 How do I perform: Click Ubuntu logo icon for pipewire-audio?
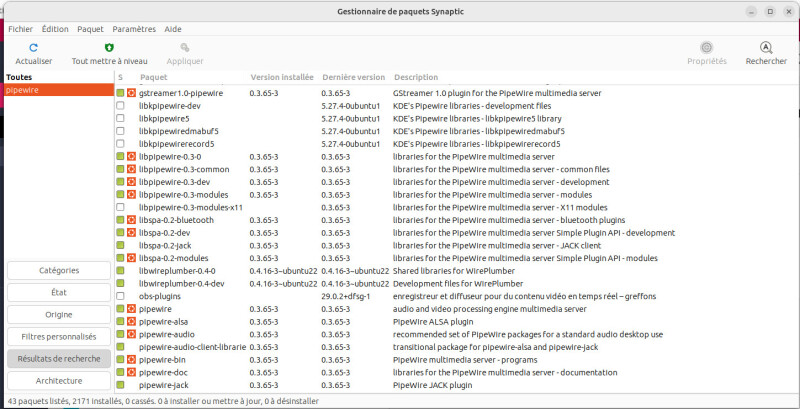coord(131,335)
